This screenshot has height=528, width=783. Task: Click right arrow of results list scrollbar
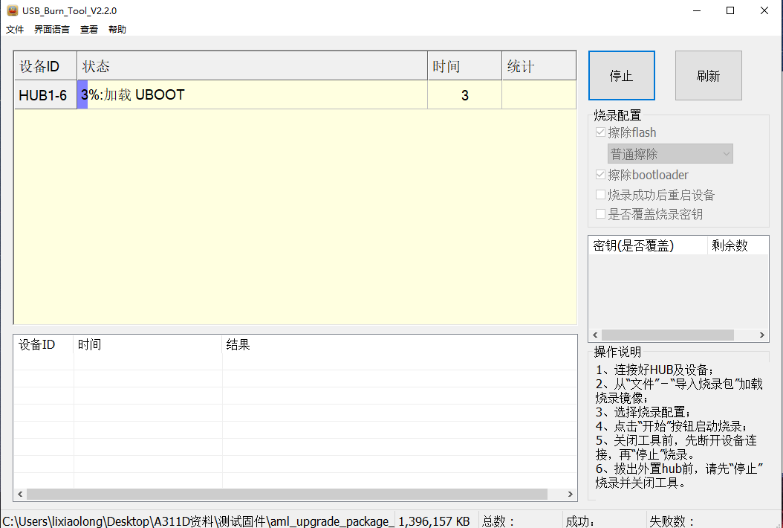pyautogui.click(x=570, y=494)
